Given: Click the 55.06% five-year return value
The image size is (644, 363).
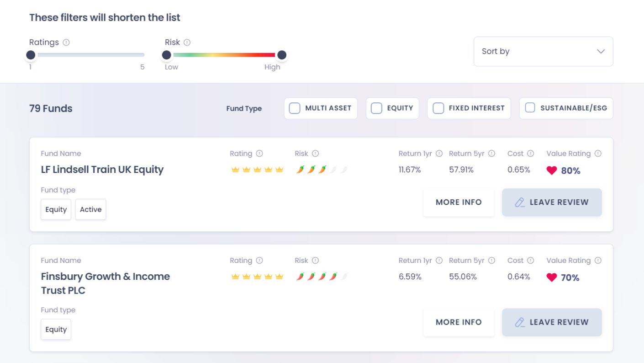Looking at the screenshot, I should (463, 277).
